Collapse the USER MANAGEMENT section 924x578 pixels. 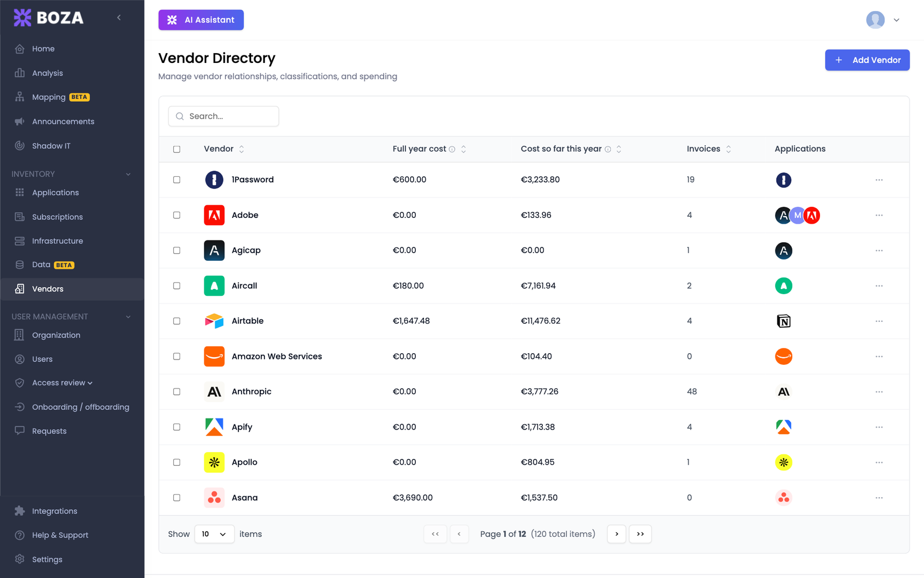128,317
